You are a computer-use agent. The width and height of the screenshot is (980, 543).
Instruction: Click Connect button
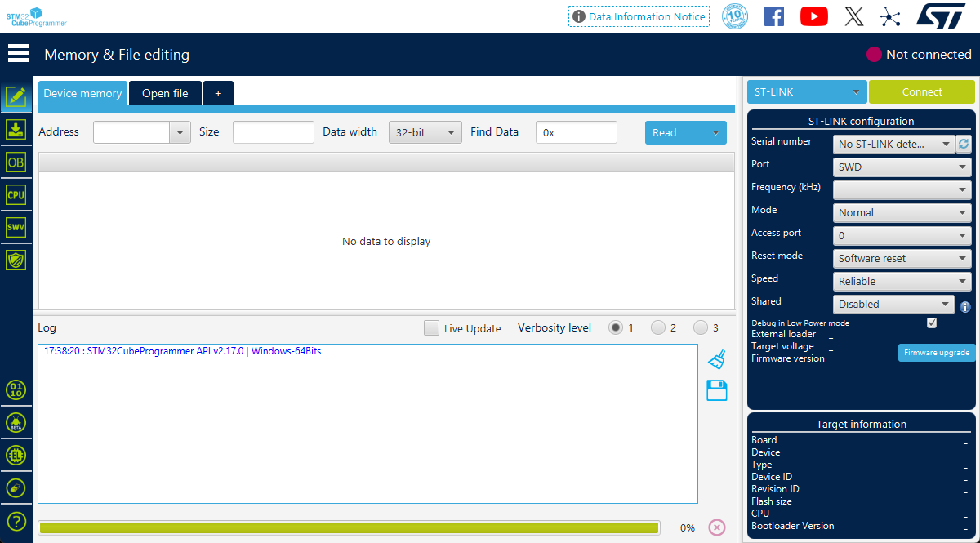(922, 91)
